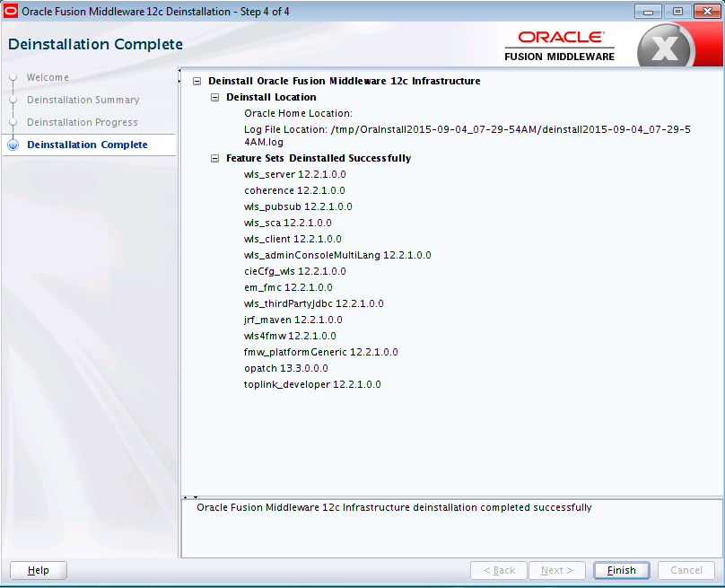Viewport: 725px width, 588px height.
Task: Click the Deinstall Location label text
Action: [271, 97]
